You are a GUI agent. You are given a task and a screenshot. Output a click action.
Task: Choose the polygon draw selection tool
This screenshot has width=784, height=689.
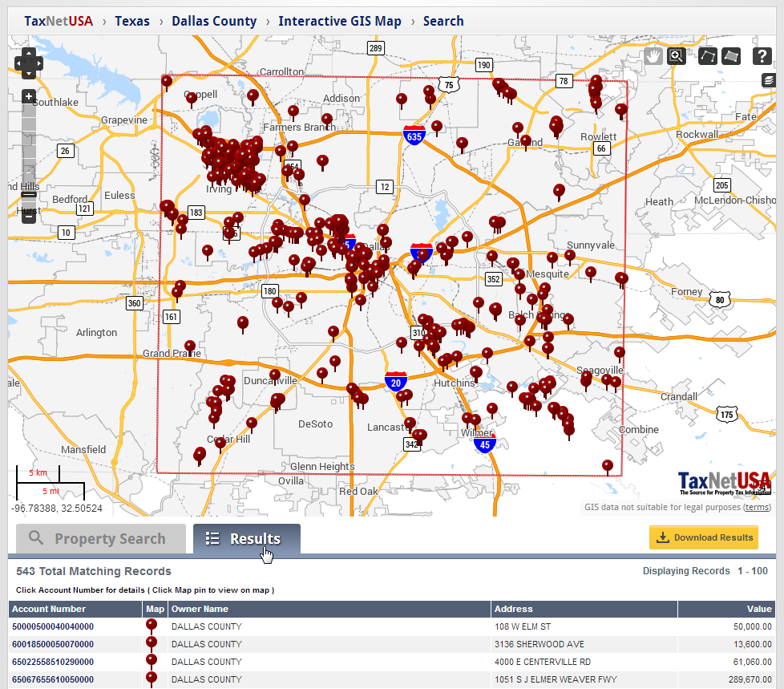[708, 56]
